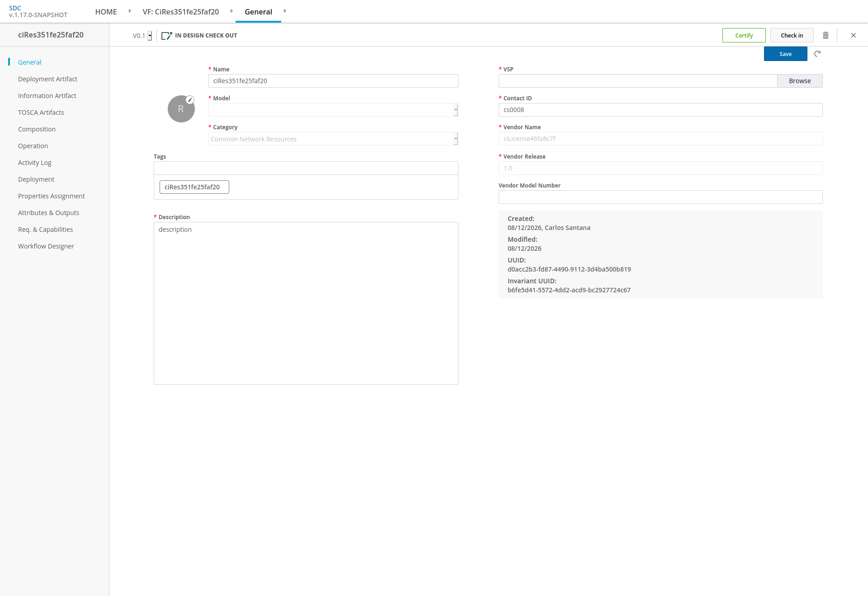This screenshot has height=596, width=868.
Task: Click the trash delete icon
Action: point(826,35)
